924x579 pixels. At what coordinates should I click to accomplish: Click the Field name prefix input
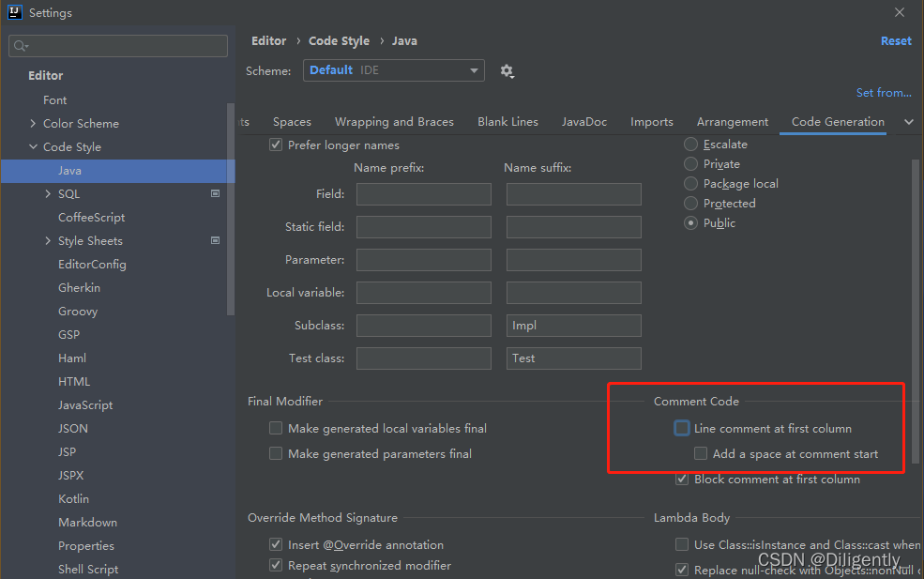[424, 194]
